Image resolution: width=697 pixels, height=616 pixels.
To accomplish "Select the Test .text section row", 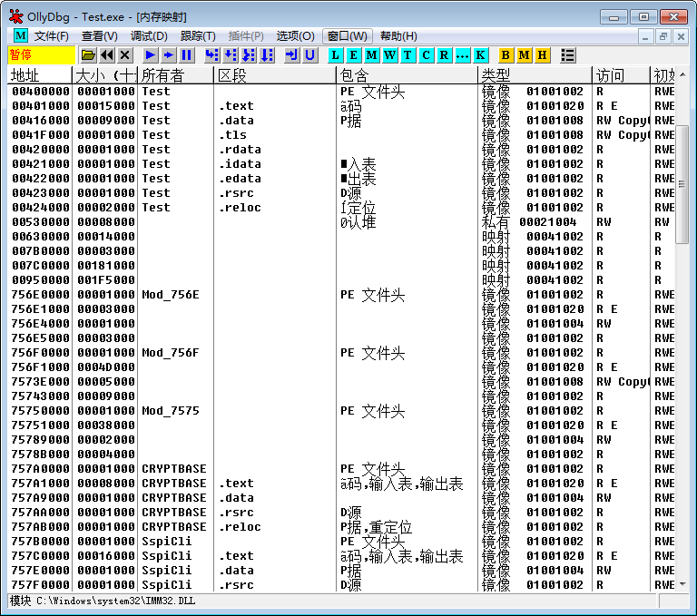I will click(x=341, y=106).
